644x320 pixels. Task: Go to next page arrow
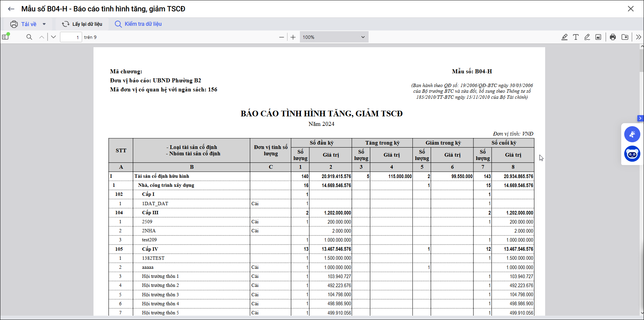pos(53,37)
